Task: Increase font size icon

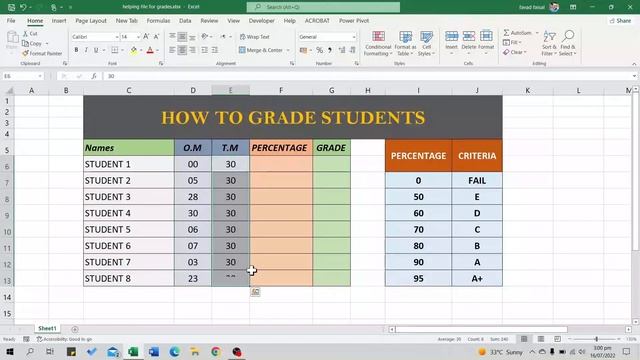Action: click(x=146, y=37)
